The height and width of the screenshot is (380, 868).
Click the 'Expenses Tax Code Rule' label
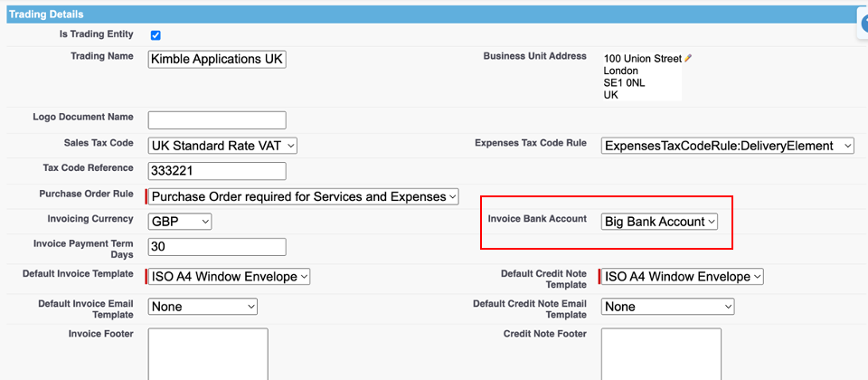tap(531, 143)
